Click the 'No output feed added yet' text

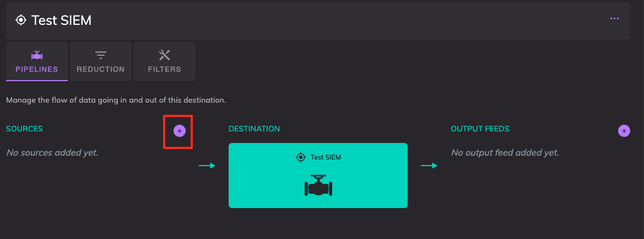pyautogui.click(x=505, y=152)
